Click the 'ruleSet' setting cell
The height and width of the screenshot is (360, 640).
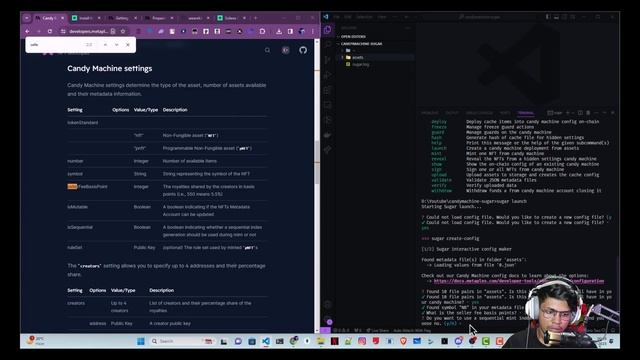pyautogui.click(x=75, y=247)
